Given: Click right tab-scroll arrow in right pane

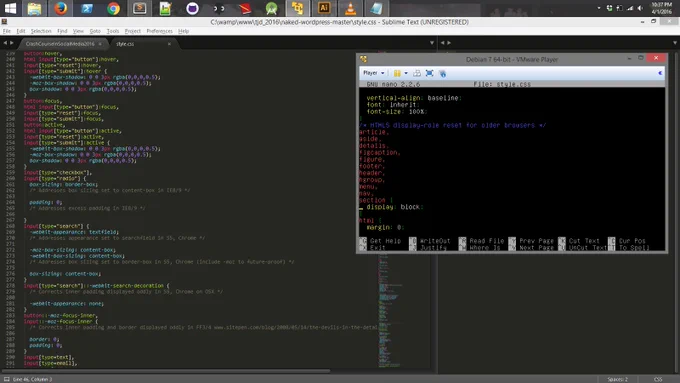Looking at the screenshot, I should [449, 43].
